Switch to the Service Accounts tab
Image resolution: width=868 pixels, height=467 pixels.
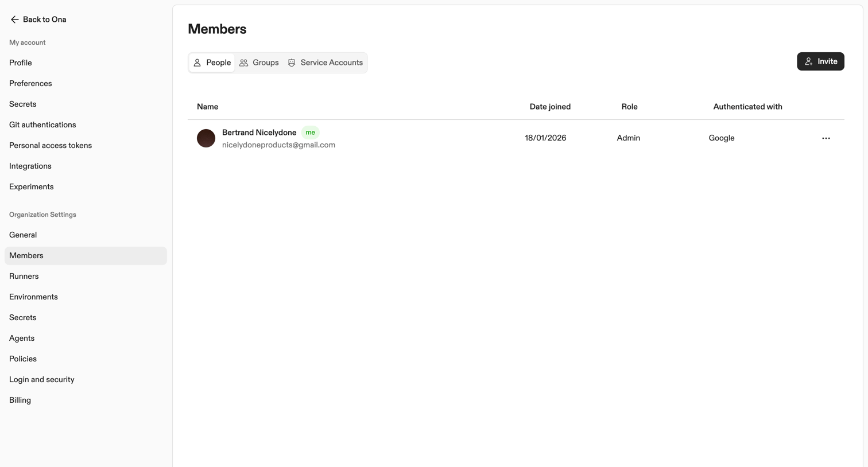coord(325,63)
